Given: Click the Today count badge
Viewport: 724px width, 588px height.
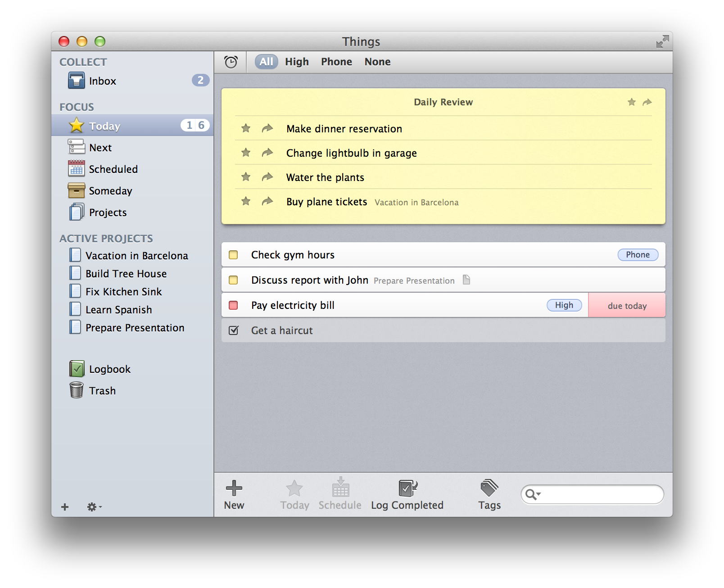Looking at the screenshot, I should [195, 125].
